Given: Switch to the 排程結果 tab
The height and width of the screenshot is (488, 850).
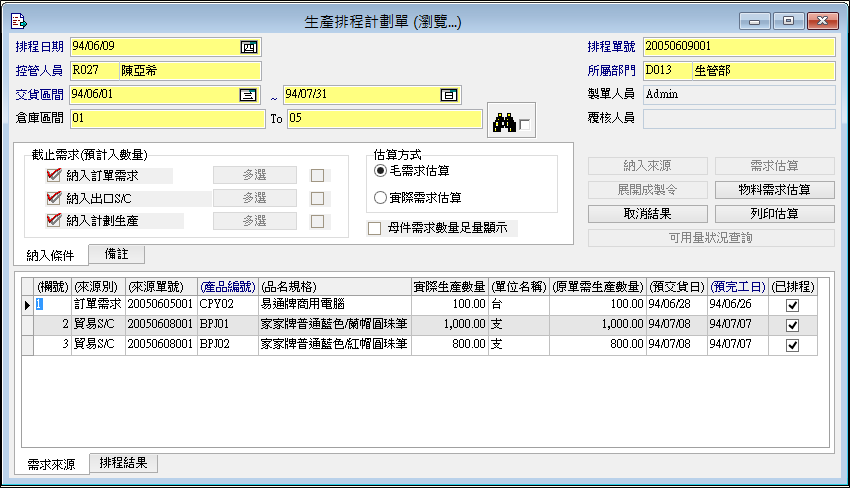Looking at the screenshot, I should [x=123, y=463].
